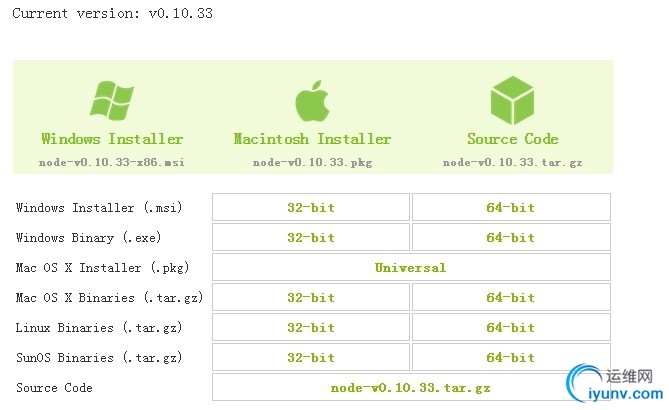Open the Macintosh Installer heading link
The width and height of the screenshot is (669, 410).
[312, 139]
